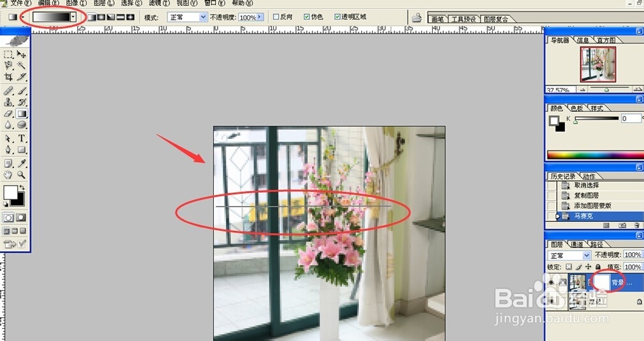
Task: Select the Slice tool
Action: coord(21,77)
